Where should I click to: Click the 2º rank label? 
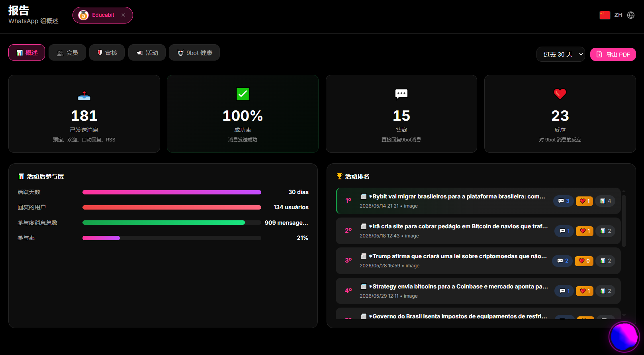pos(348,231)
